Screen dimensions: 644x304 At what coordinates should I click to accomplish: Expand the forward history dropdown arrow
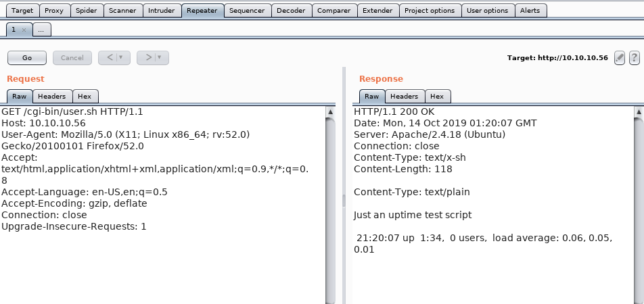click(160, 57)
